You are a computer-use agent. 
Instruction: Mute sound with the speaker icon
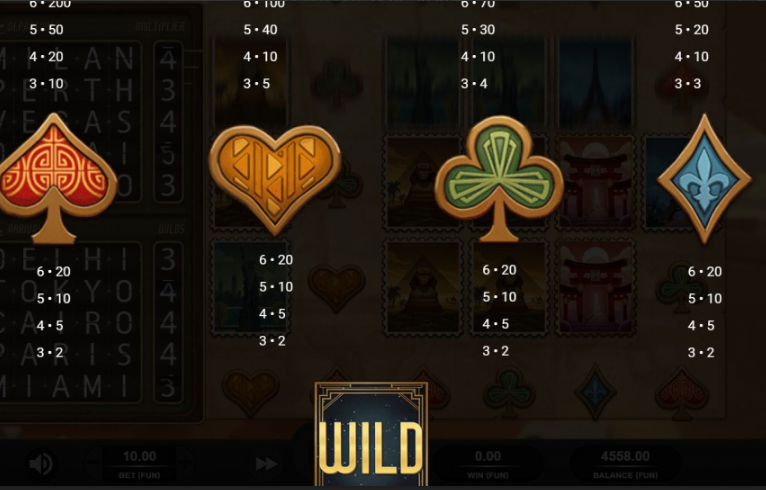click(x=41, y=463)
